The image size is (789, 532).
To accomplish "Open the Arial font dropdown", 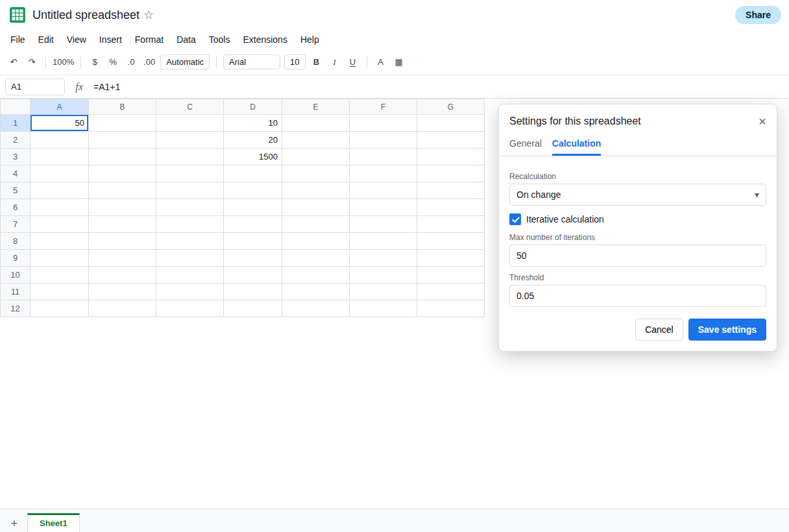I will (252, 62).
